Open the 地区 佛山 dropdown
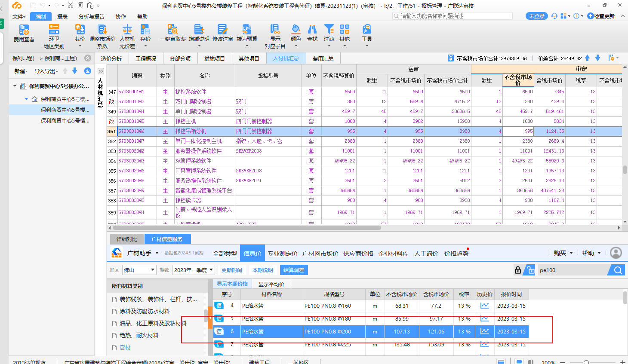This screenshot has width=628, height=364. pyautogui.click(x=139, y=270)
